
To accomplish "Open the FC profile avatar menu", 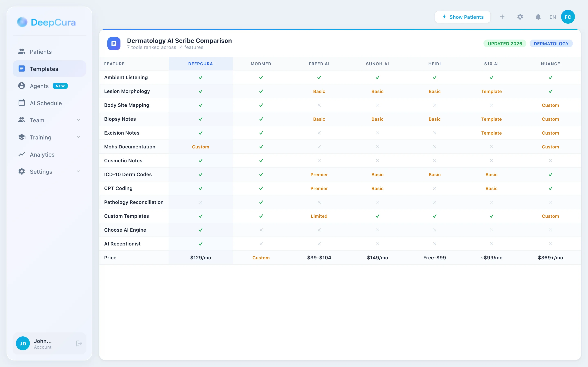I will (568, 17).
